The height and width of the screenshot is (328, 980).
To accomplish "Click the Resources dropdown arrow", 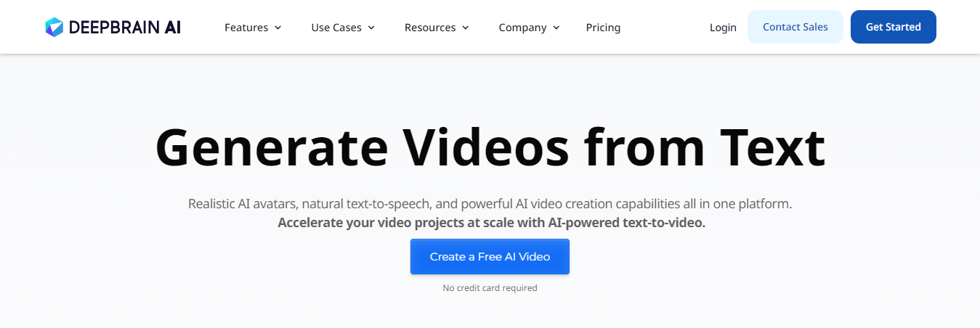I will point(466,28).
